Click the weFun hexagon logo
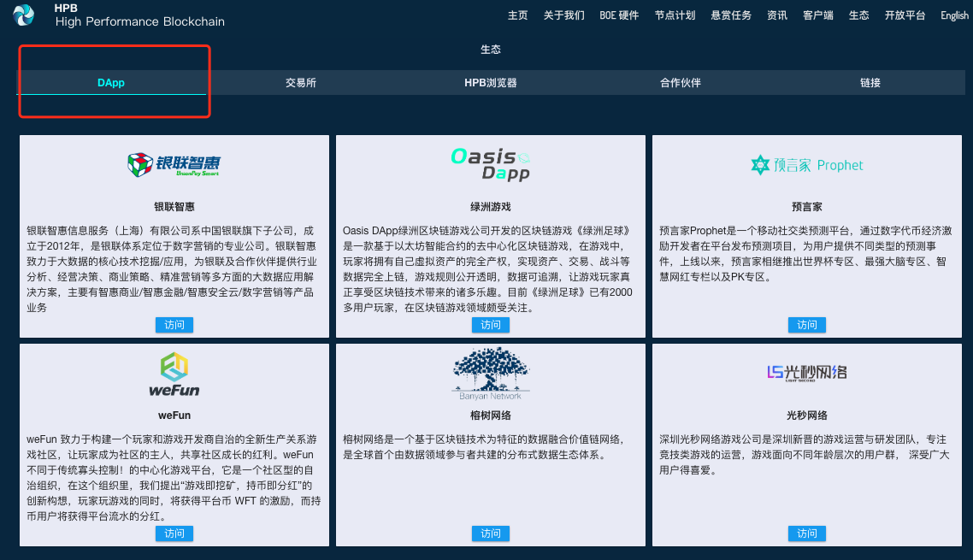The image size is (973, 560). [174, 375]
